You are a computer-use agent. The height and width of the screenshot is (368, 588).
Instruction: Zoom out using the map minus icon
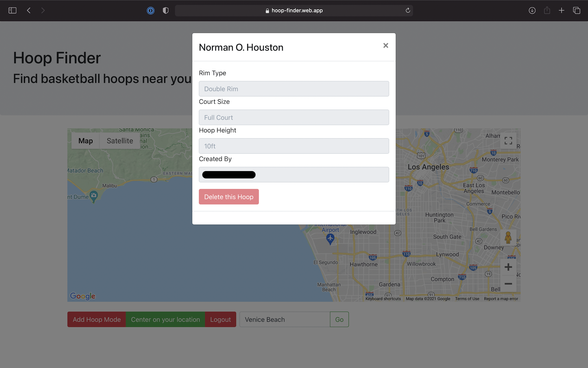point(508,284)
